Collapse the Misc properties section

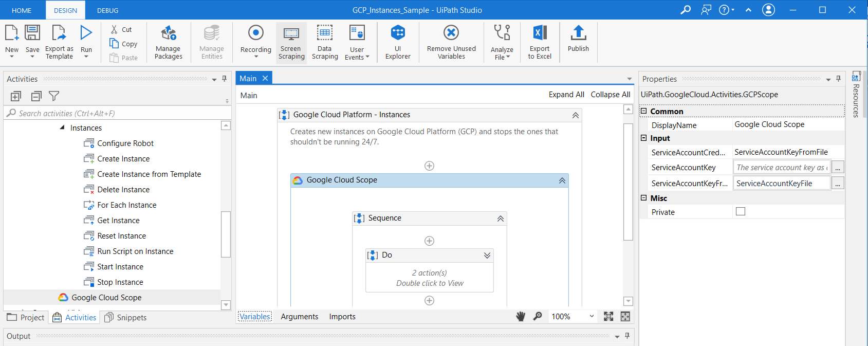click(x=643, y=198)
